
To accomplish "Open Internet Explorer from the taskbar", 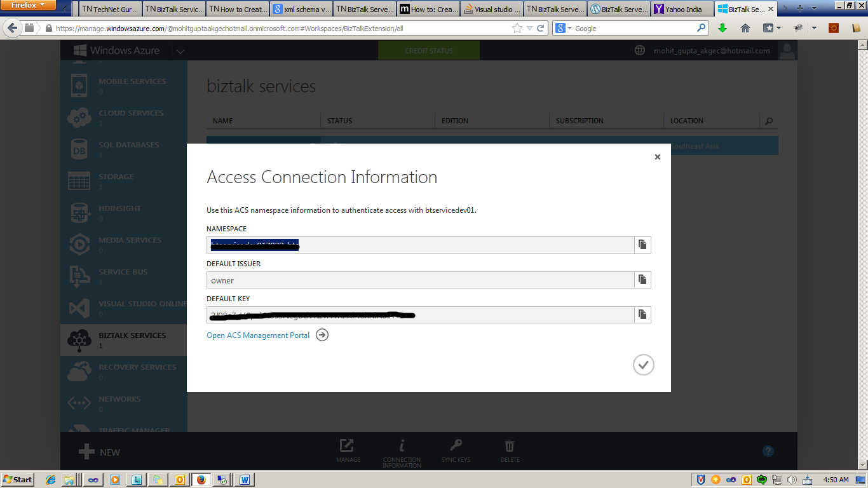I will pyautogui.click(x=51, y=480).
